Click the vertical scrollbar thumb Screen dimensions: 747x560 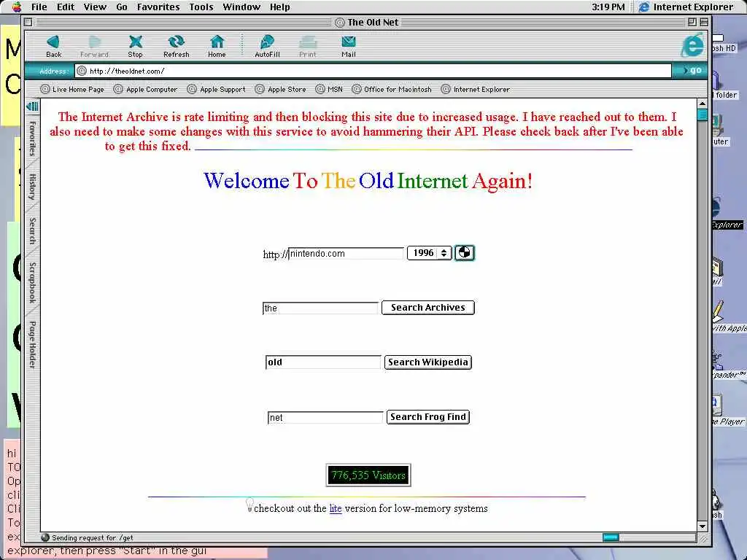pos(703,114)
